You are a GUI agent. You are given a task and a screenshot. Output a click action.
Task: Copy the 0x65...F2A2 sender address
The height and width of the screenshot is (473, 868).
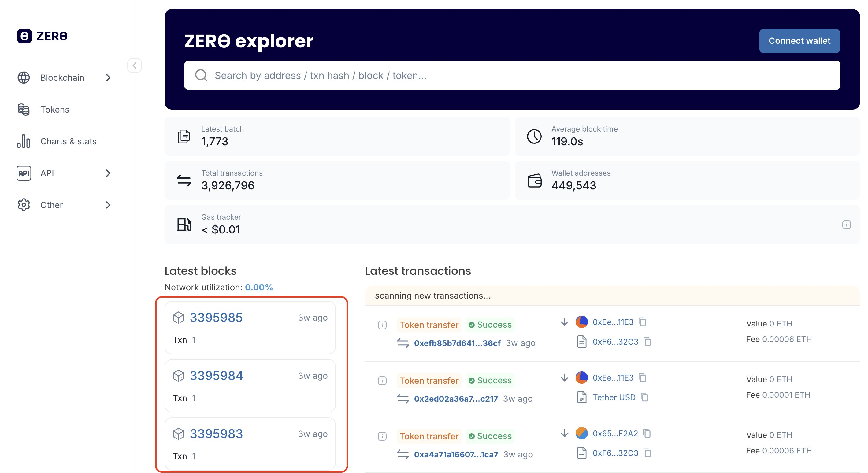647,433
